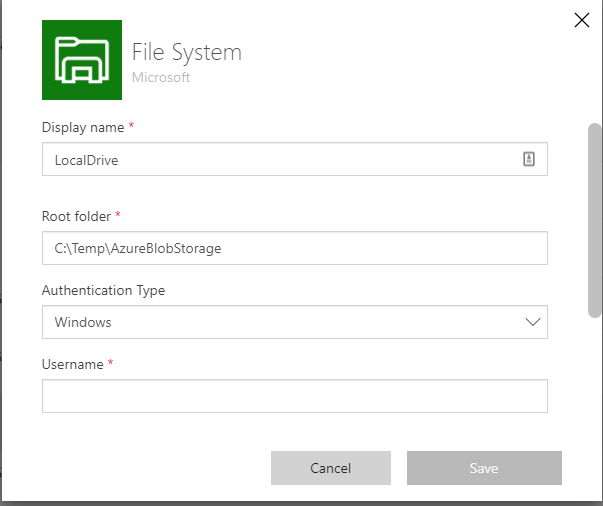Open the Authentication Type dropdown
The width and height of the screenshot is (603, 506).
pos(295,322)
